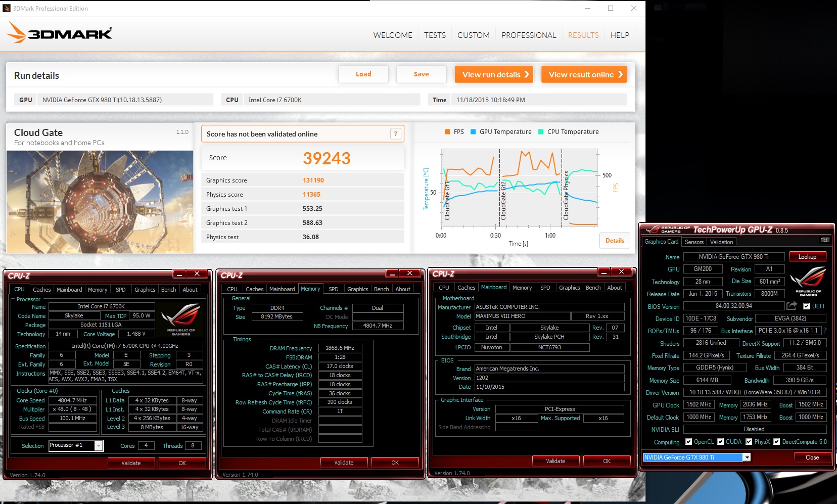837x504 pixels.
Task: Click OK in the middle CPU-Z window
Action: point(395,463)
